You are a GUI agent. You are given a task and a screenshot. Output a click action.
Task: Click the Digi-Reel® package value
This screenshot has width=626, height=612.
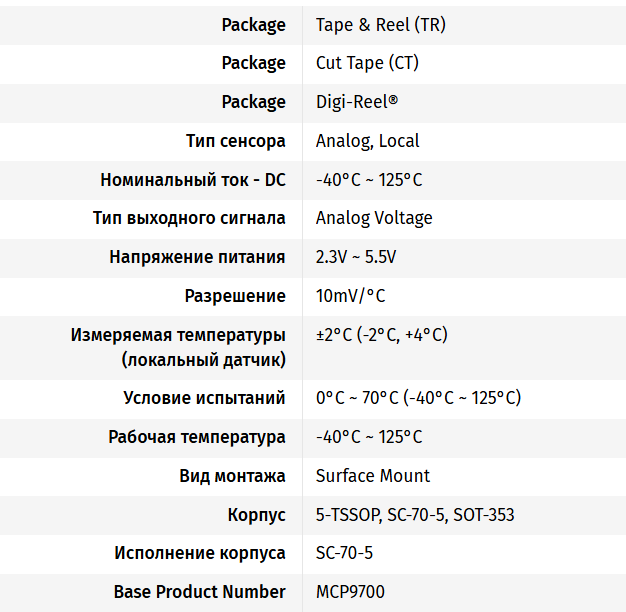click(357, 102)
